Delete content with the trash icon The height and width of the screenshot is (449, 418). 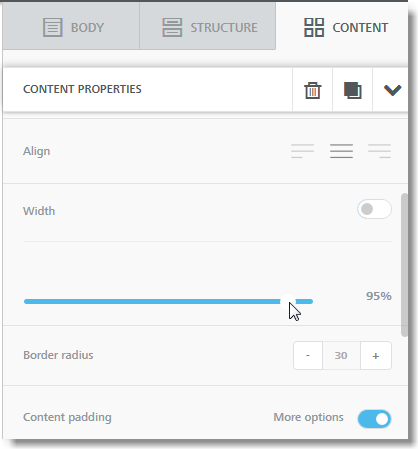312,90
